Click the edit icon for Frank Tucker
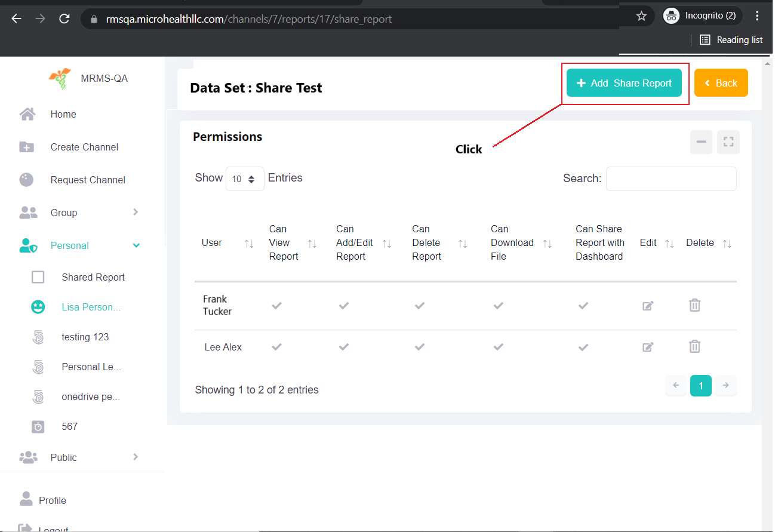775x532 pixels. [648, 306]
